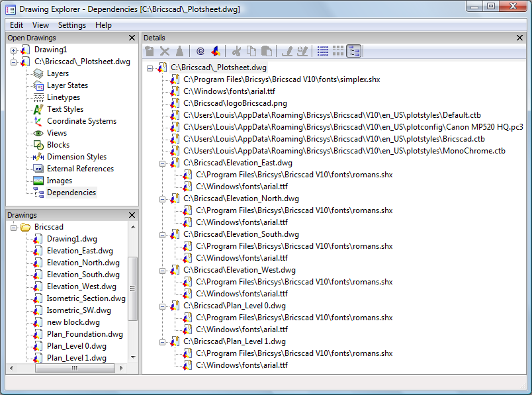Click the Cut scissors toolbar icon
Viewport: 532px width, 395px height.
[x=236, y=51]
